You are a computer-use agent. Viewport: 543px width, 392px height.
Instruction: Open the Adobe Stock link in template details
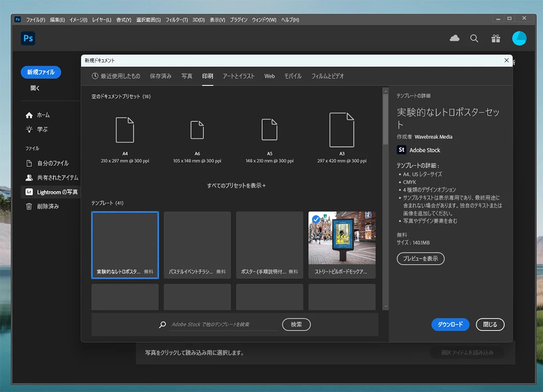pos(424,150)
